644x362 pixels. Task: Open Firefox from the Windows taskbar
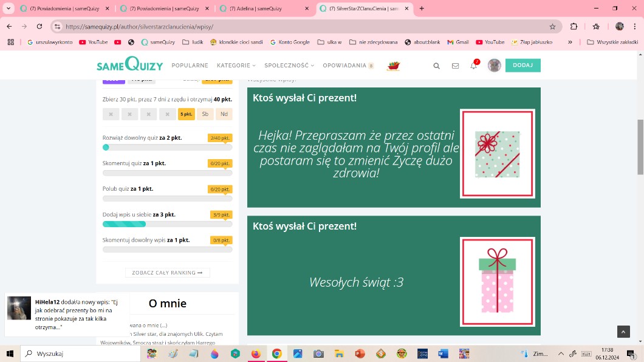click(256, 353)
